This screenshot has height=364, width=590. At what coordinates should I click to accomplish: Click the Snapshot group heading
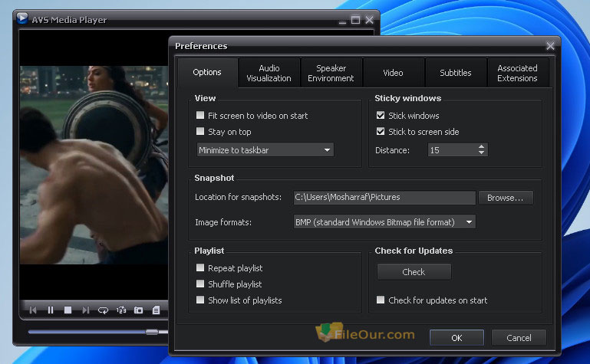click(214, 178)
